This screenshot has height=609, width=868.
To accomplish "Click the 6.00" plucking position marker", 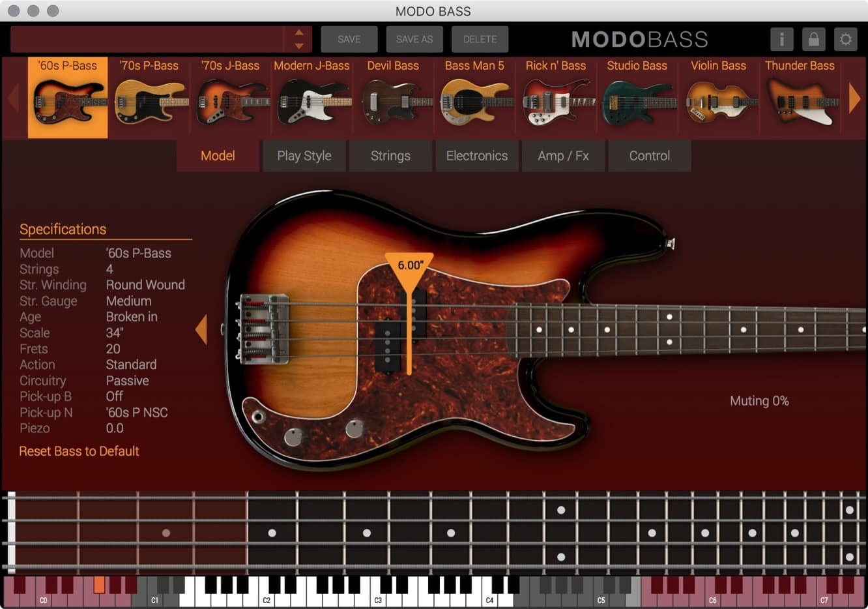I will click(410, 265).
